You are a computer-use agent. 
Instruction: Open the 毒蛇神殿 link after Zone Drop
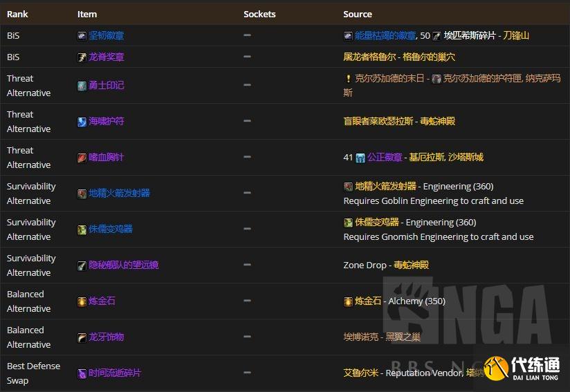pyautogui.click(x=411, y=265)
